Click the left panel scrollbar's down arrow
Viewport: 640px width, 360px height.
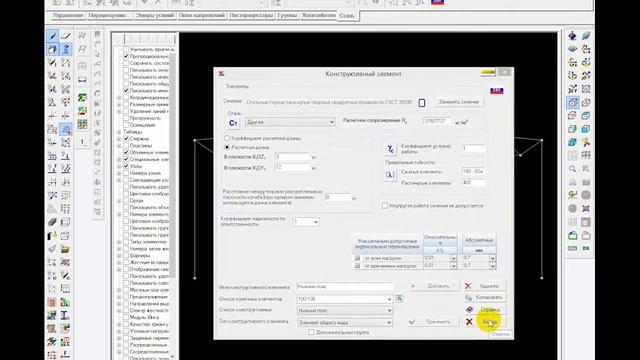click(x=172, y=356)
